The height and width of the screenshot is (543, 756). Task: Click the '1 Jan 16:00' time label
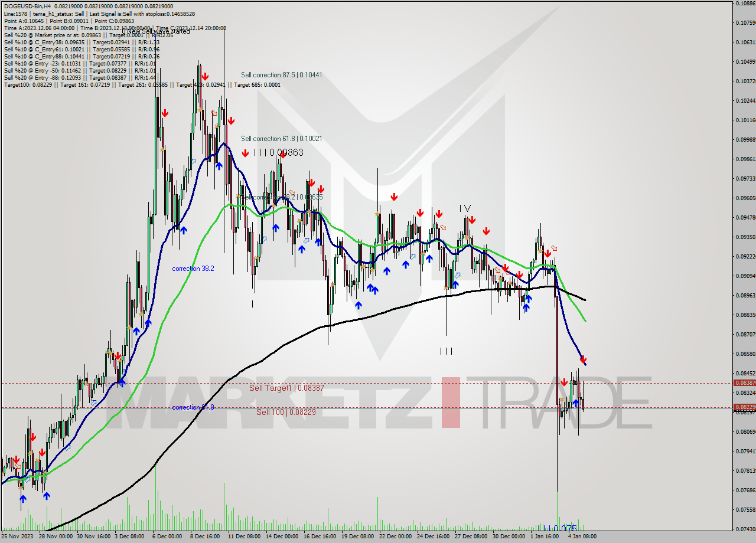[x=545, y=537]
